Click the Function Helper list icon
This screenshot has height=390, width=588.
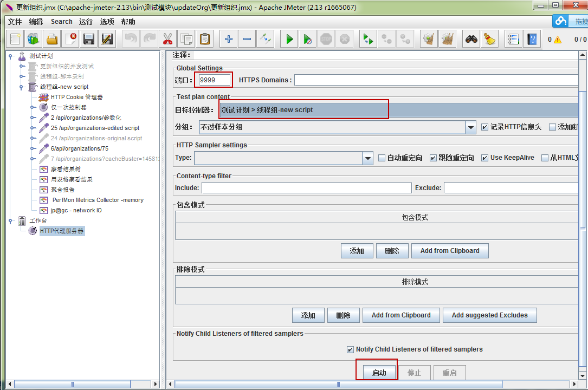tap(513, 39)
